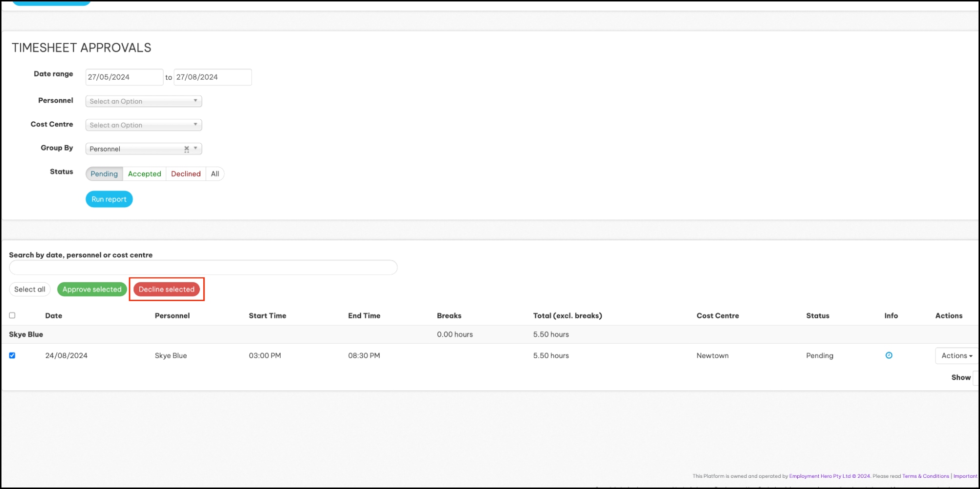Screen dimensions: 980x489
Task: Filter timesheets by Declined status
Action: click(186, 174)
